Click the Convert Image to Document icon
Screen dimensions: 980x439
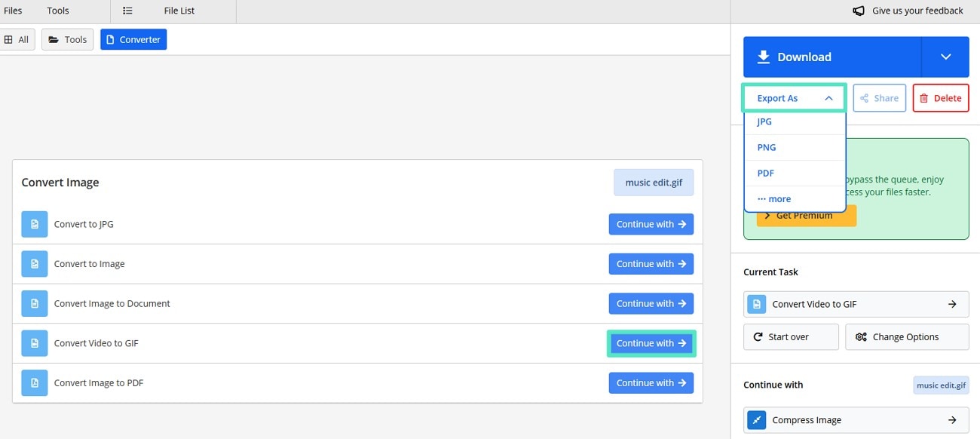point(34,303)
